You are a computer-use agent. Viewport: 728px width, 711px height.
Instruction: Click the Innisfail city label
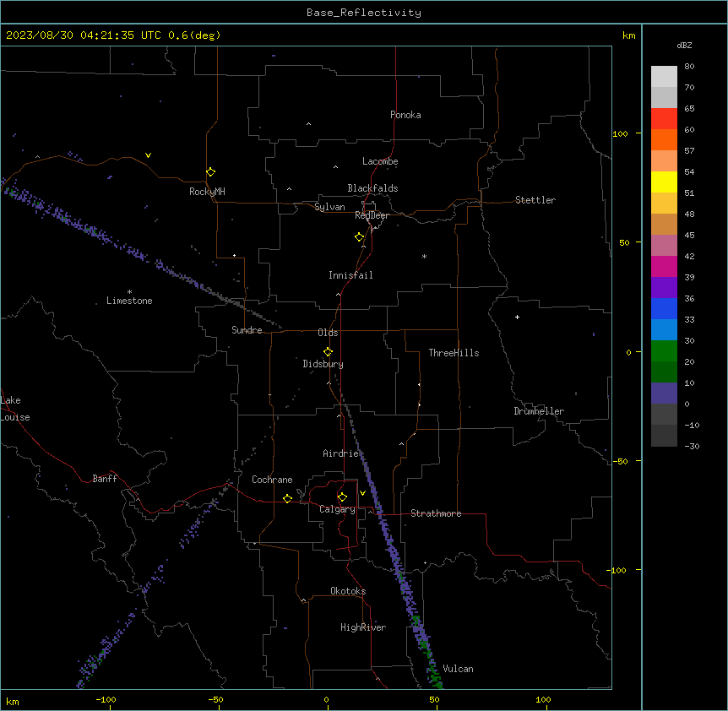click(350, 275)
